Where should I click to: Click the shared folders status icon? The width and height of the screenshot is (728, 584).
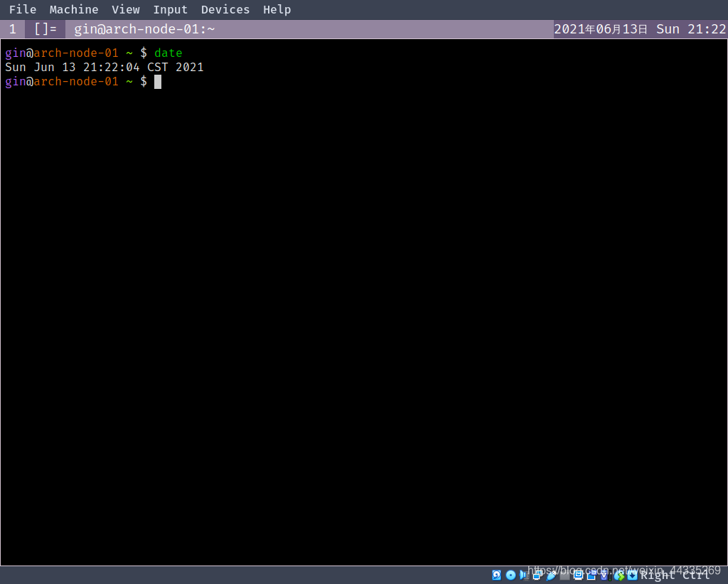coord(564,575)
